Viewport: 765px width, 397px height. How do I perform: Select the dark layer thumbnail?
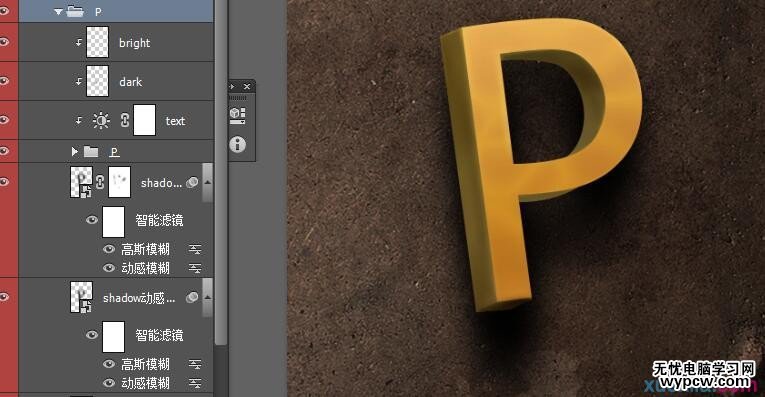coord(97,81)
